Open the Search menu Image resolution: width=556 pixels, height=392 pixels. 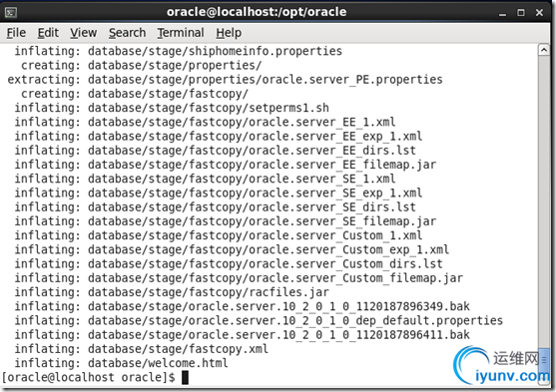pyautogui.click(x=127, y=33)
